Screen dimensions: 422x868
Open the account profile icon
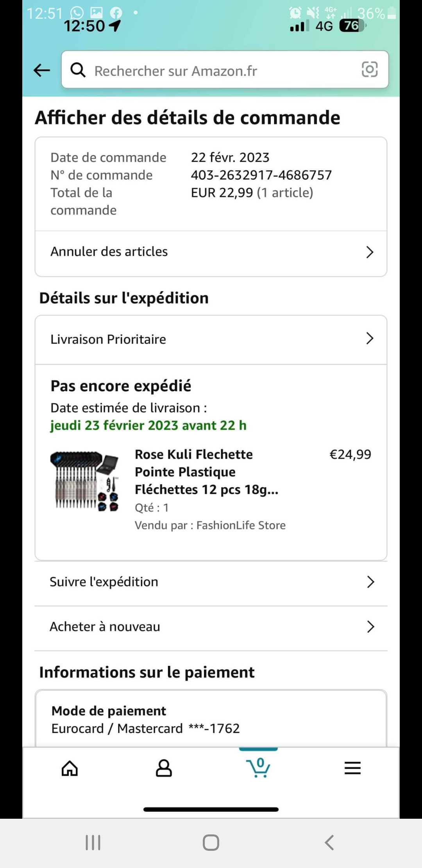click(164, 768)
